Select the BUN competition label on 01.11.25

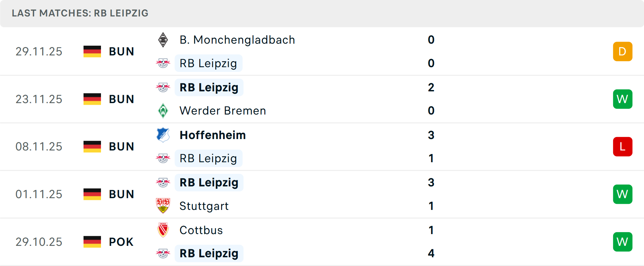(x=121, y=194)
